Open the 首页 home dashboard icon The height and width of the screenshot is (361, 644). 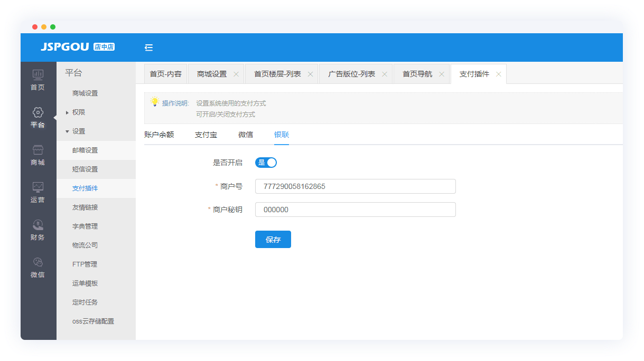click(38, 75)
